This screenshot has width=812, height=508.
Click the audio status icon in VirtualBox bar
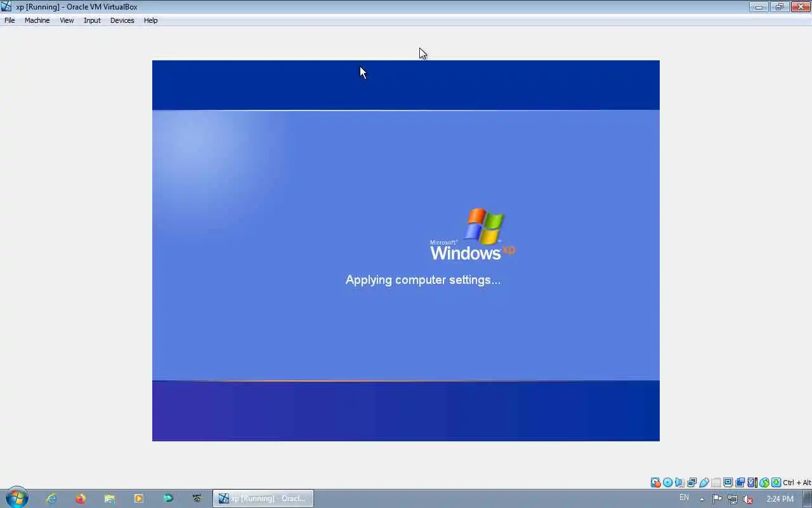click(679, 483)
